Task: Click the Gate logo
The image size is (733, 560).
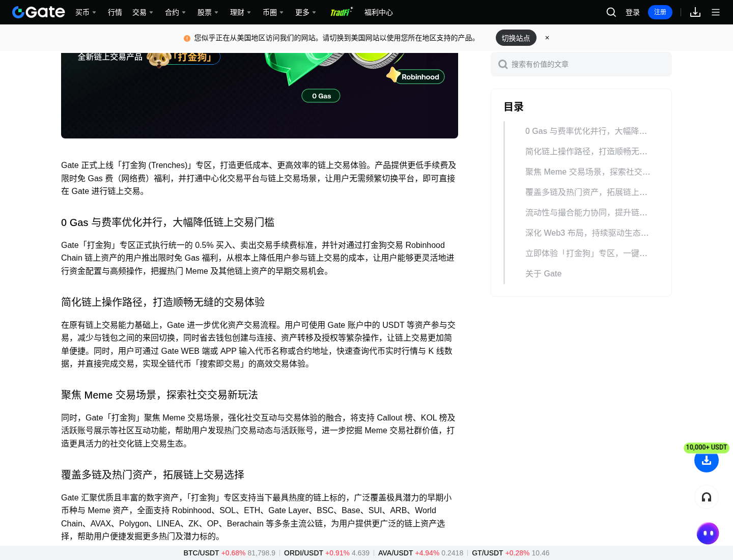Action: click(39, 12)
